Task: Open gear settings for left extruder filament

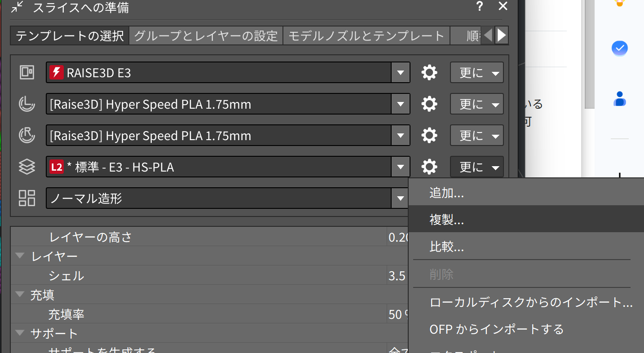Action: [x=429, y=104]
